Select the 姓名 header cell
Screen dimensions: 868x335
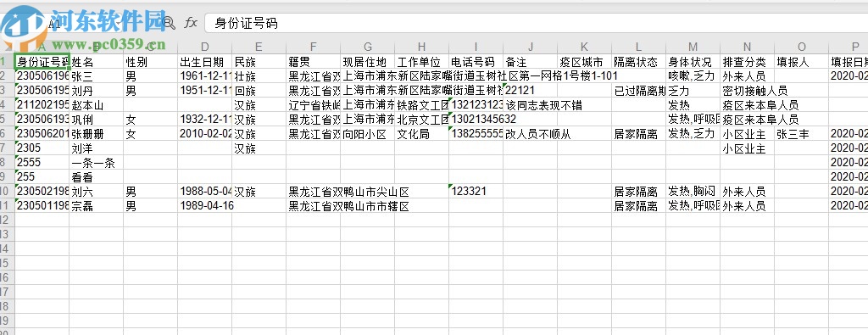(x=97, y=61)
